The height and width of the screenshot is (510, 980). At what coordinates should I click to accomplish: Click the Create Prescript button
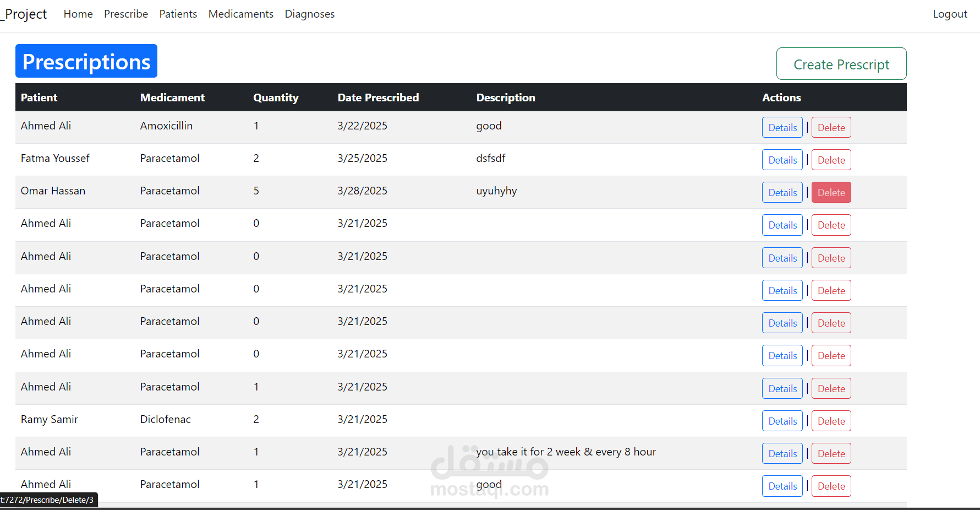point(841,64)
